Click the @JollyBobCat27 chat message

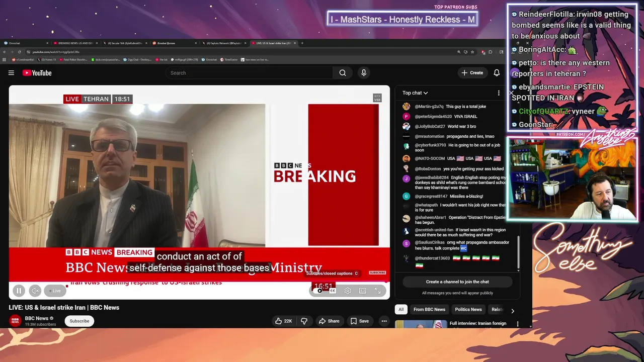coord(445,126)
